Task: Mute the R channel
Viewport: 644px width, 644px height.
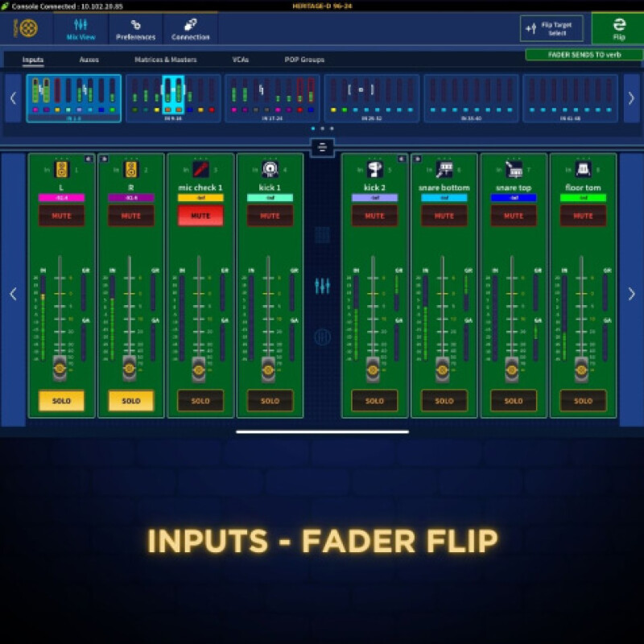Action: 131,216
